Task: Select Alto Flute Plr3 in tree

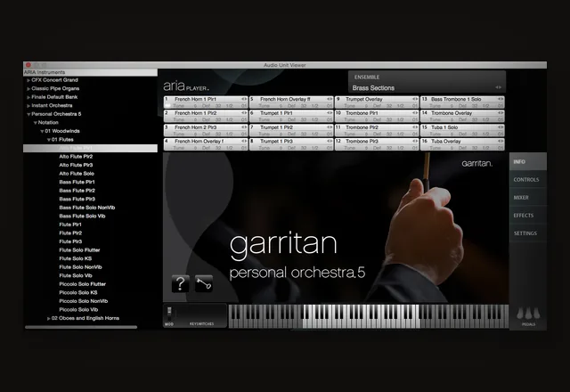Action: tap(76, 165)
